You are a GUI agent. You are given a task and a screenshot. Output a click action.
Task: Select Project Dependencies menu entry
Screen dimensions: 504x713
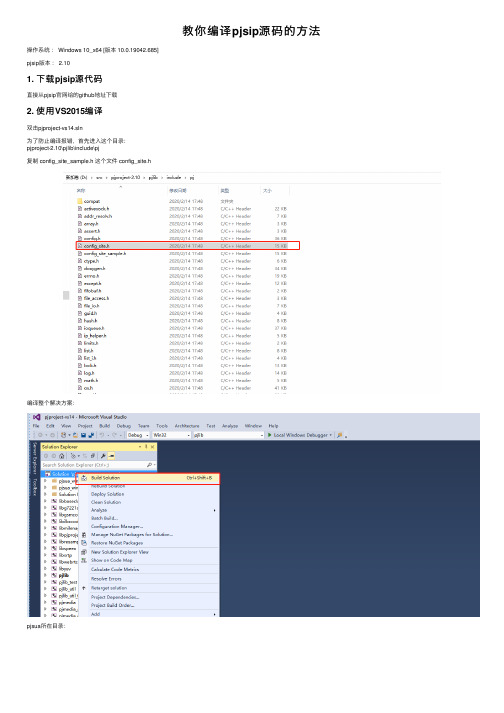[115, 598]
